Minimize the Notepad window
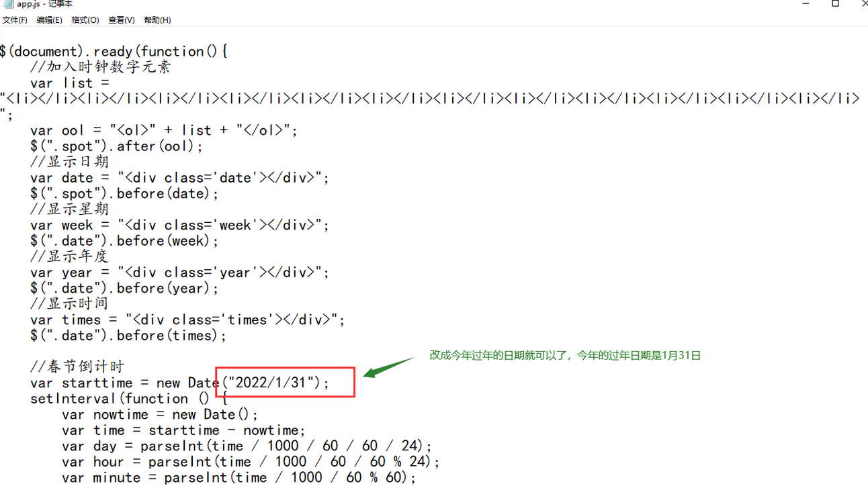Screen dimensions: 868x486 click(806, 4)
